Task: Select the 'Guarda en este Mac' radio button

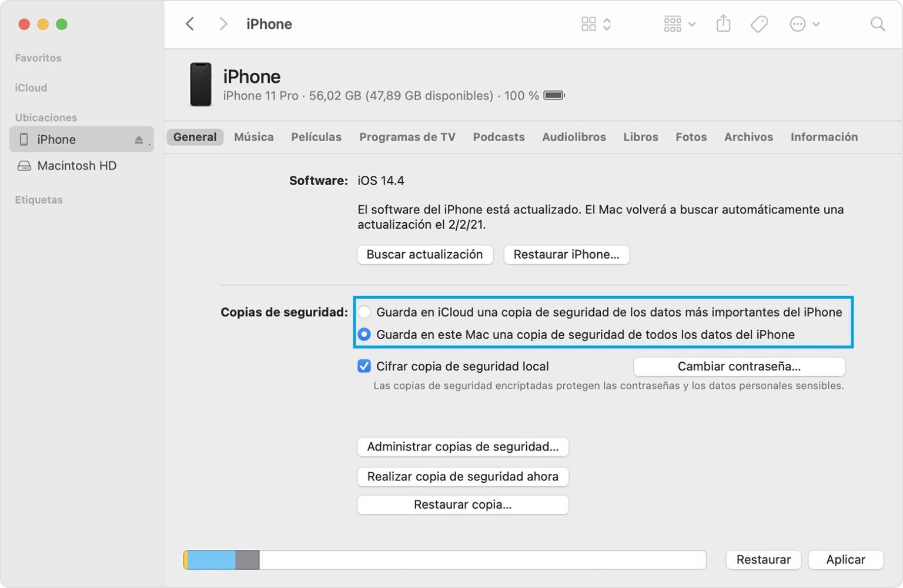Action: (x=364, y=335)
